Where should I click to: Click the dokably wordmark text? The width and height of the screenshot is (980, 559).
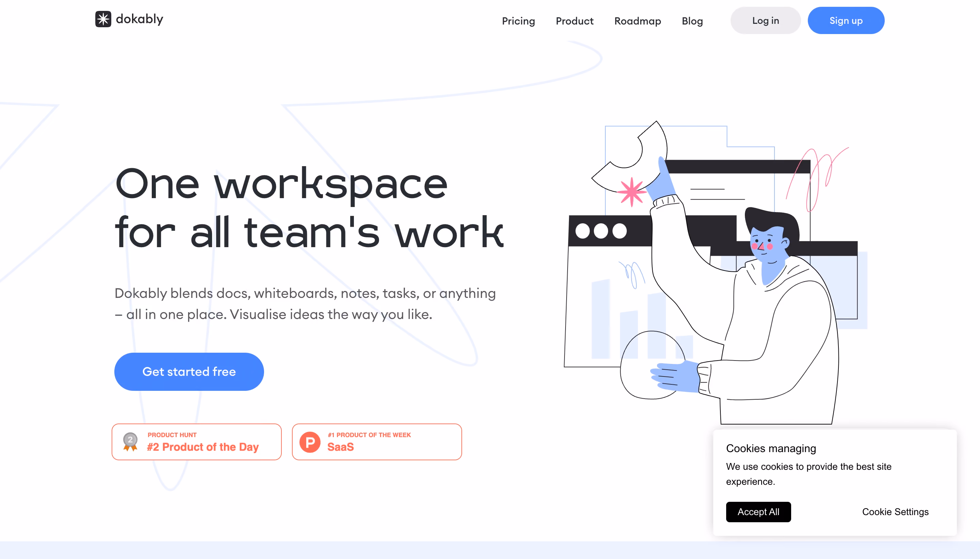pyautogui.click(x=140, y=19)
